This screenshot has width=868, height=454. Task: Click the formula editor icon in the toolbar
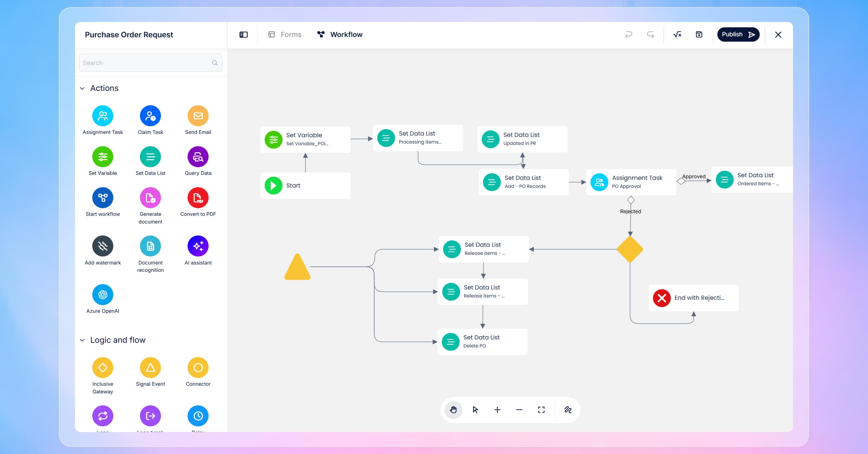click(677, 35)
